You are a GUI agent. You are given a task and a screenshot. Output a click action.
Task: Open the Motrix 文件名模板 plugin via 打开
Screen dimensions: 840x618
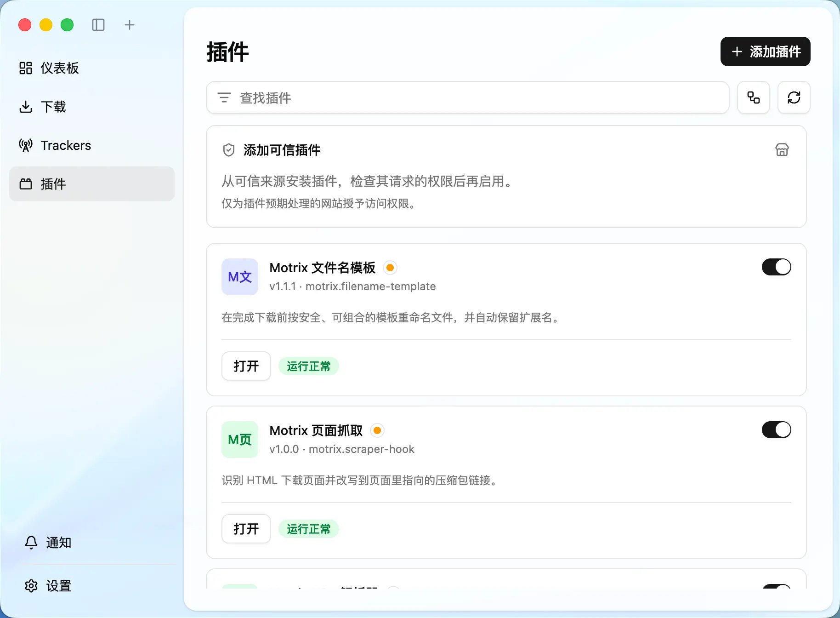pyautogui.click(x=246, y=366)
